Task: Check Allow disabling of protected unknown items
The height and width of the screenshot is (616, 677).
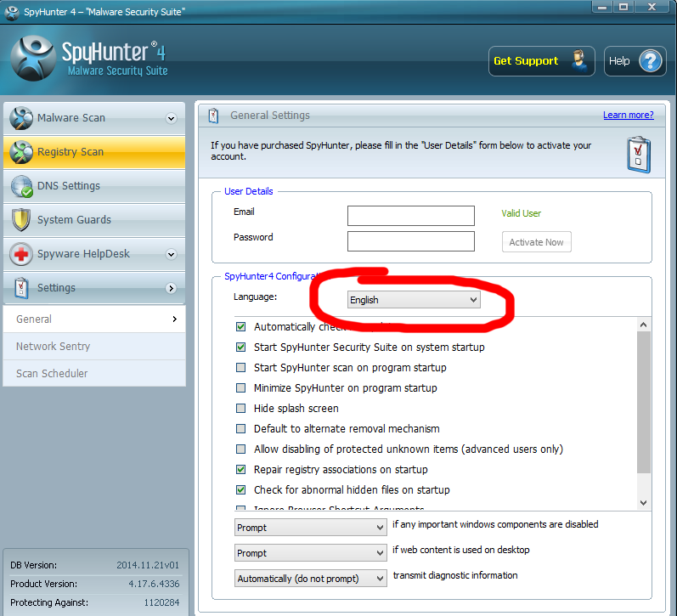Action: [241, 449]
